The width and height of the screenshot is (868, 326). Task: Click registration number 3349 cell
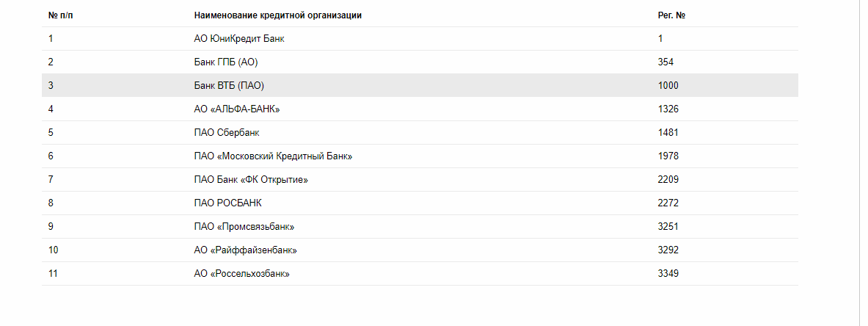point(668,274)
